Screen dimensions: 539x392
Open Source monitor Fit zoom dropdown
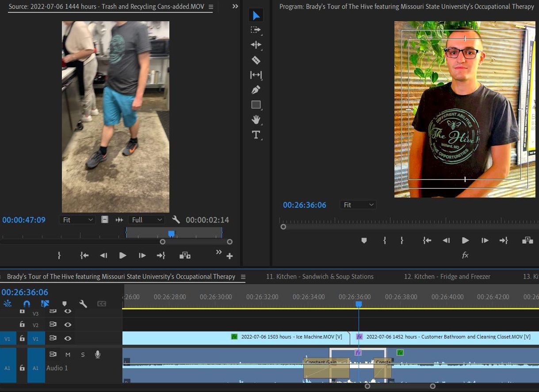coord(78,220)
